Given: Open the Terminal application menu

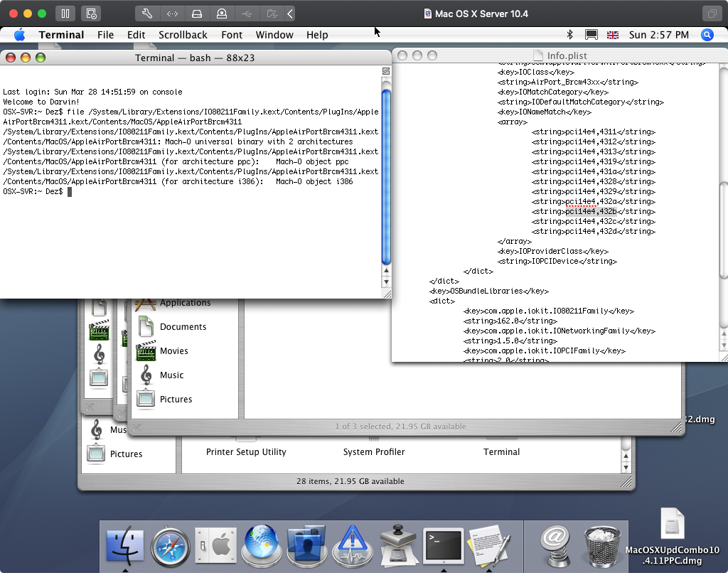Looking at the screenshot, I should 61,35.
